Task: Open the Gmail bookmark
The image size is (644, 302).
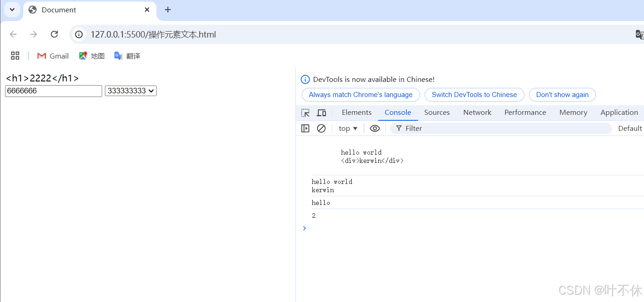Action: click(x=53, y=55)
